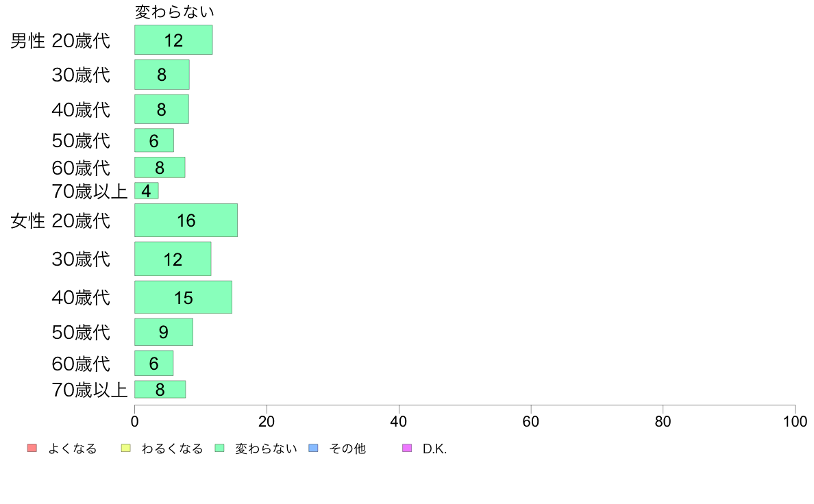Viewport: 814px width, 504px height.
Task: Click the 男性 70歳以上 bar showing 4
Action: point(147,190)
